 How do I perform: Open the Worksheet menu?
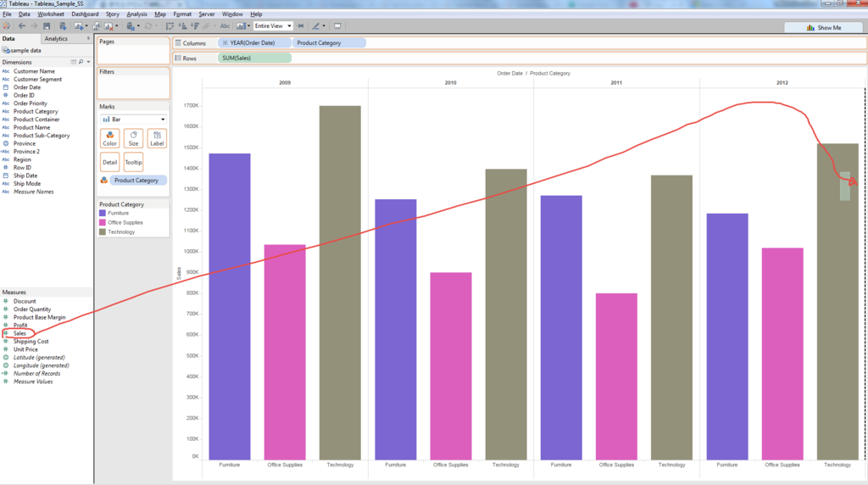(50, 14)
